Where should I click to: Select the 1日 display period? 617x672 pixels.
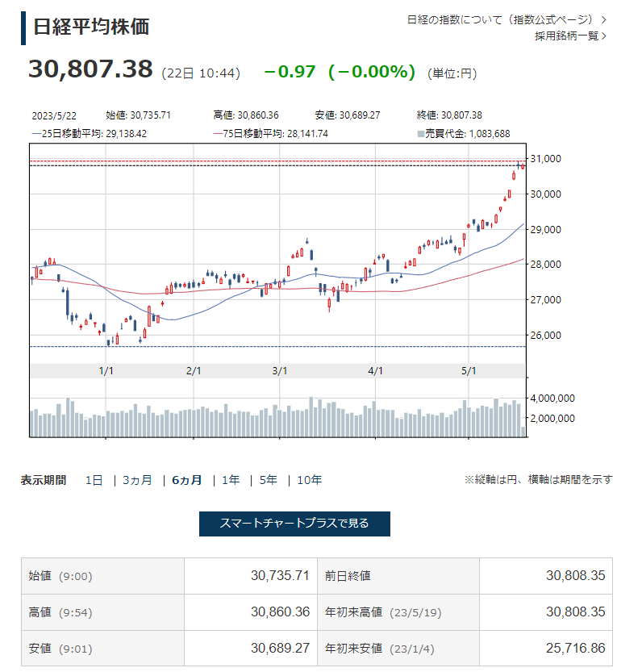(94, 480)
